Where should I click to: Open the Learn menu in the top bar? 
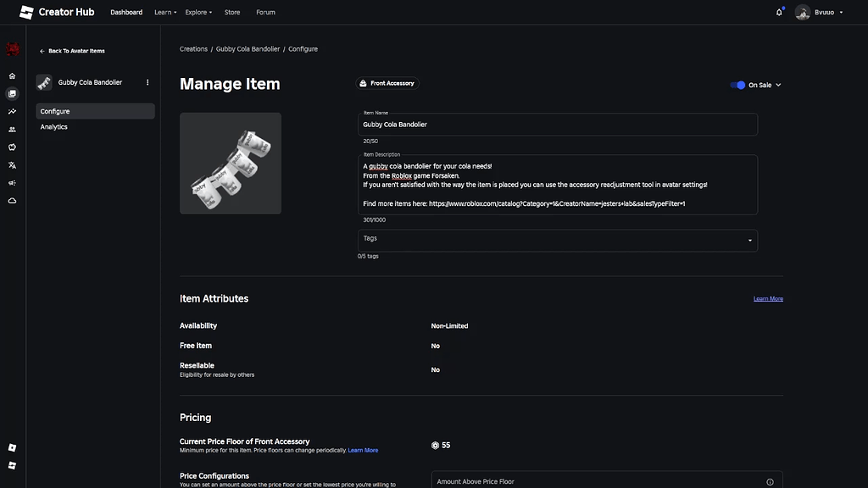pyautogui.click(x=164, y=12)
